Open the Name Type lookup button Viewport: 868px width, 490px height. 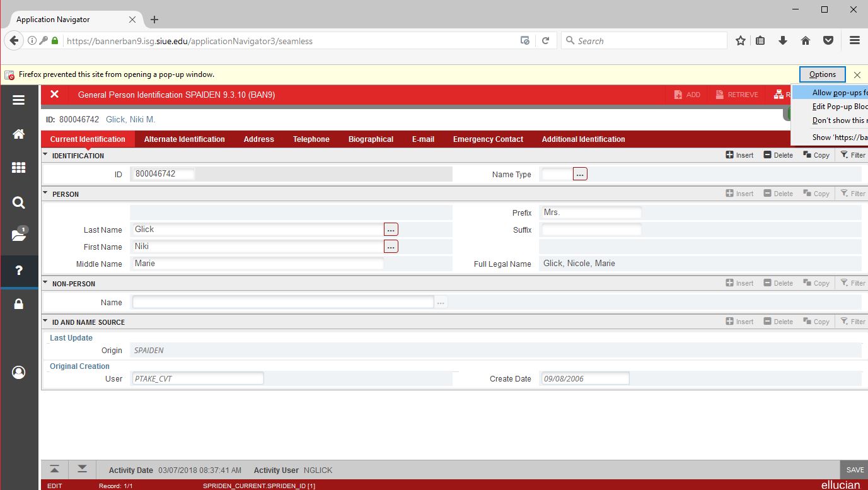tap(580, 174)
